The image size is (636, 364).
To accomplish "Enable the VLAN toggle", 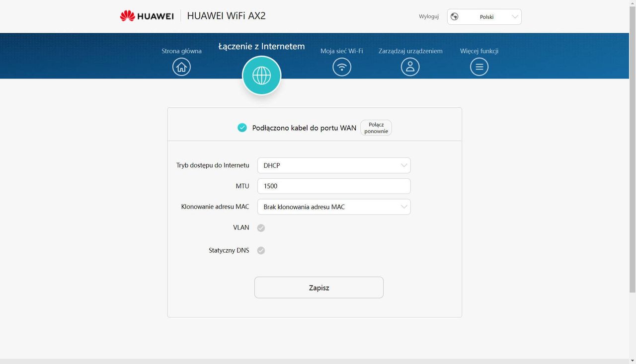I will coord(261,228).
